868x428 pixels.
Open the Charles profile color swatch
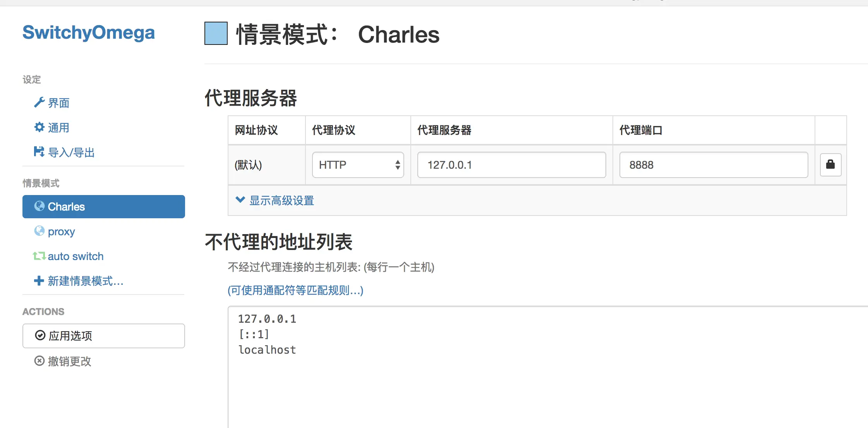[x=216, y=33]
